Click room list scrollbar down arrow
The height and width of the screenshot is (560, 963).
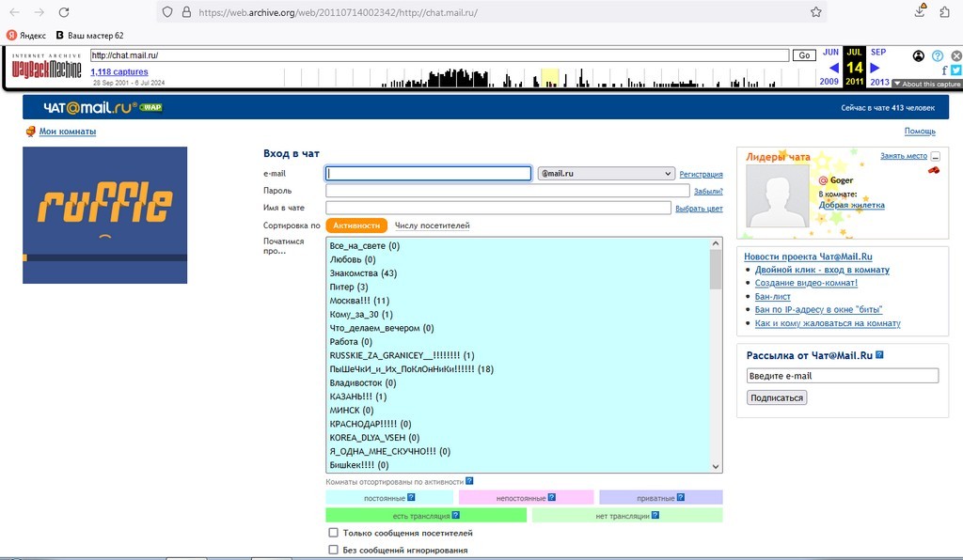tap(716, 466)
